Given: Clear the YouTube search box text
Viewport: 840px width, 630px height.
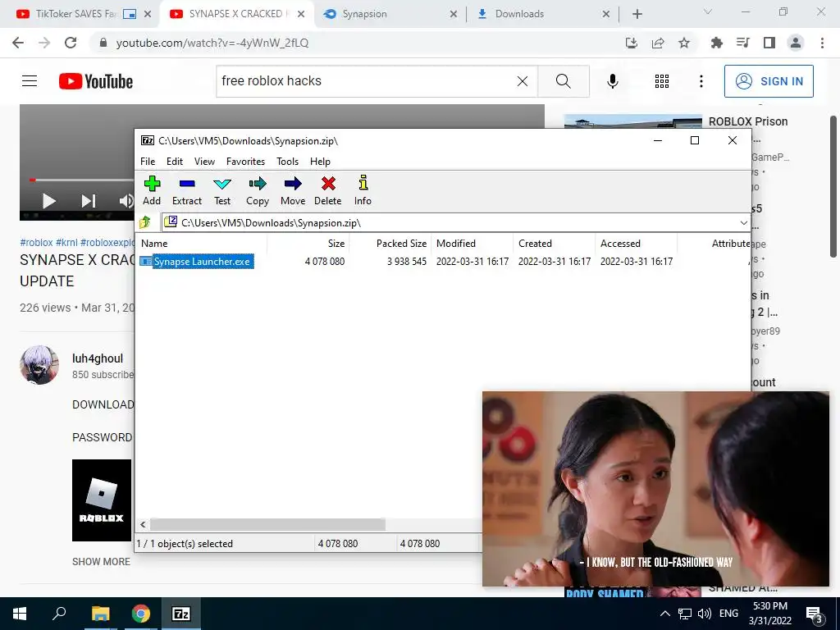Looking at the screenshot, I should point(523,81).
